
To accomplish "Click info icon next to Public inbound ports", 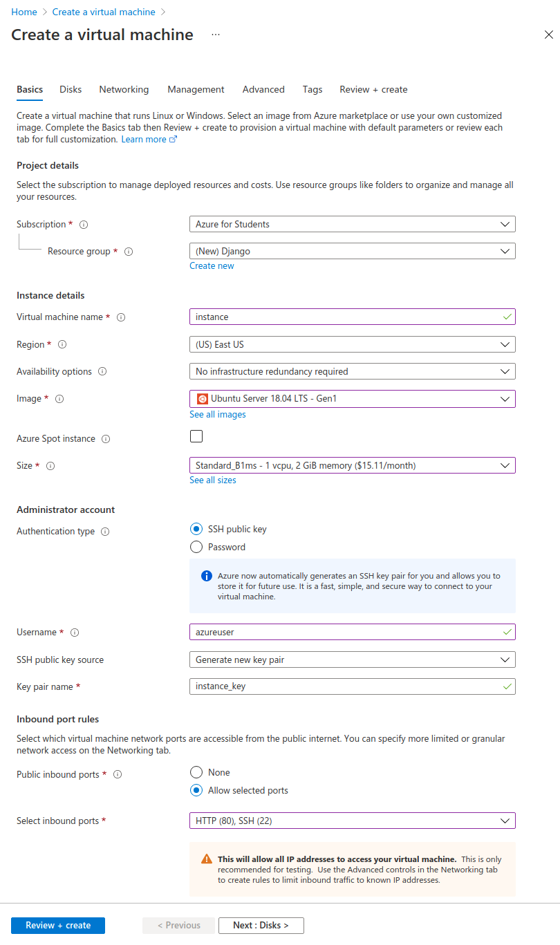I will pyautogui.click(x=118, y=775).
